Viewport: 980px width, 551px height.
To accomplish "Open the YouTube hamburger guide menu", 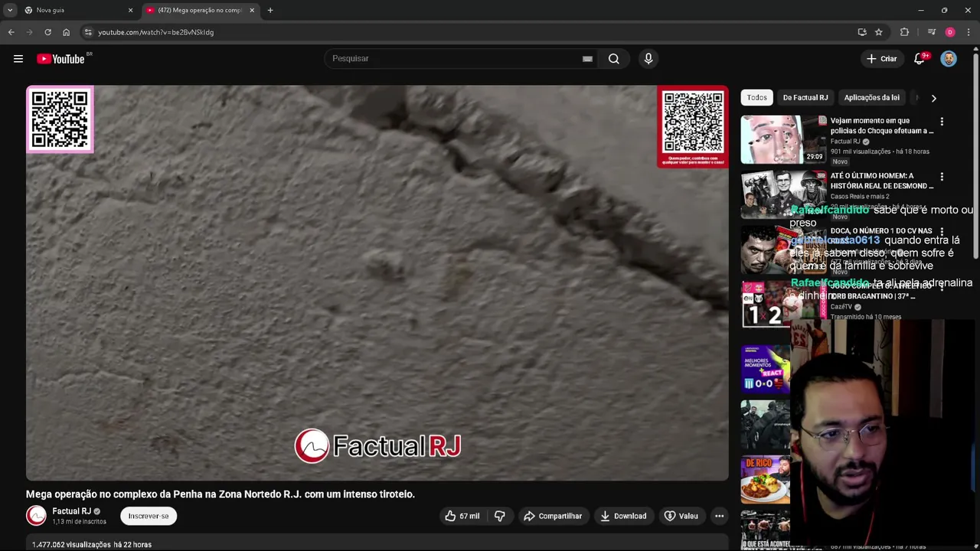I will [18, 59].
